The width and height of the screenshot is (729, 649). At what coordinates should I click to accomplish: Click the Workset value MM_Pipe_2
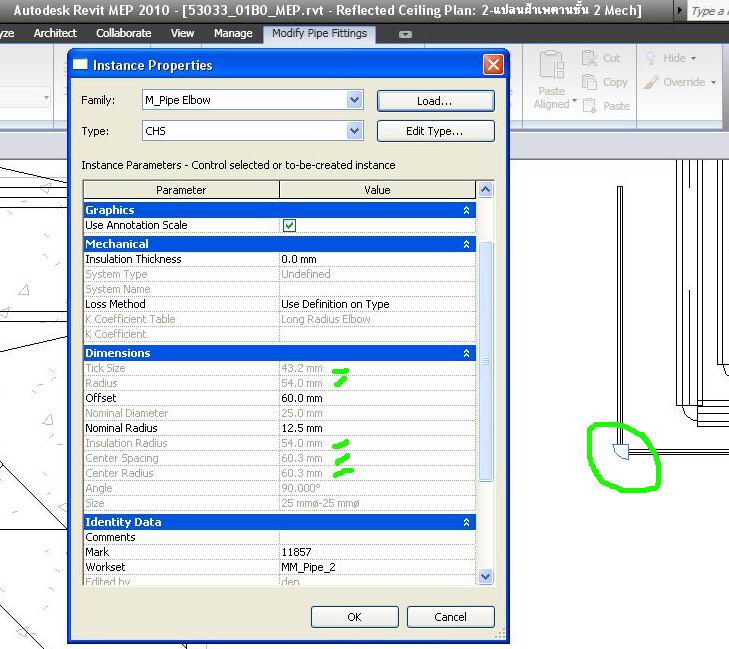pyautogui.click(x=377, y=567)
